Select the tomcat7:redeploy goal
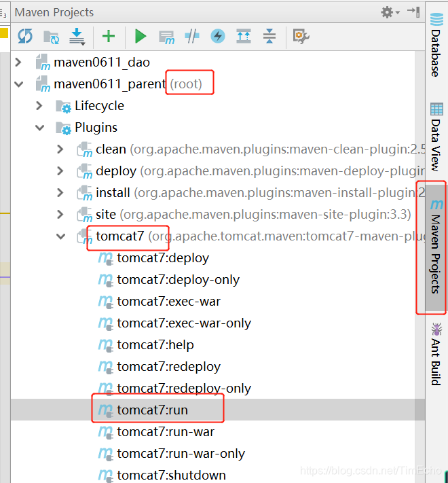The width and height of the screenshot is (448, 483). point(168,367)
